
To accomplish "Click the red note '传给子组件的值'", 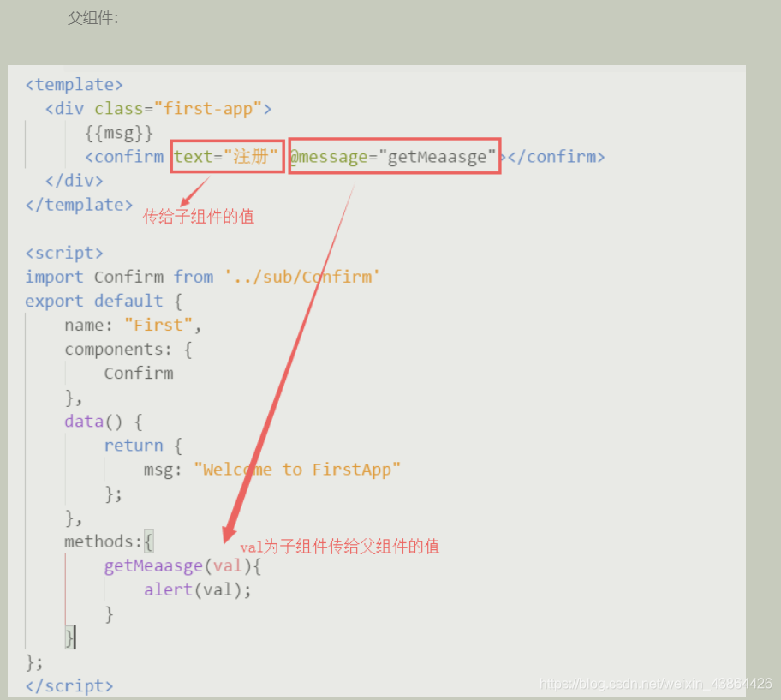I will [198, 217].
